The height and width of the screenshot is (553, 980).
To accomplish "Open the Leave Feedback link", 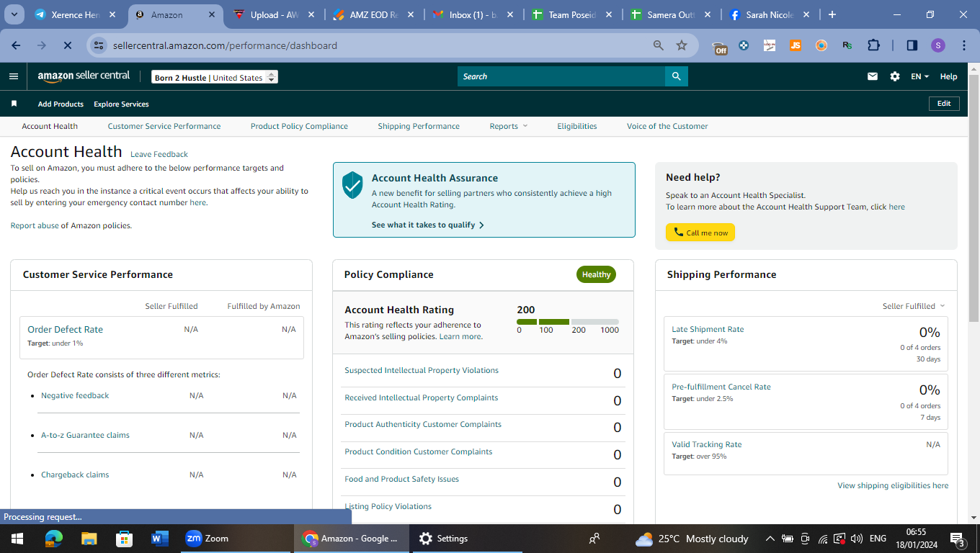I will 159,154.
